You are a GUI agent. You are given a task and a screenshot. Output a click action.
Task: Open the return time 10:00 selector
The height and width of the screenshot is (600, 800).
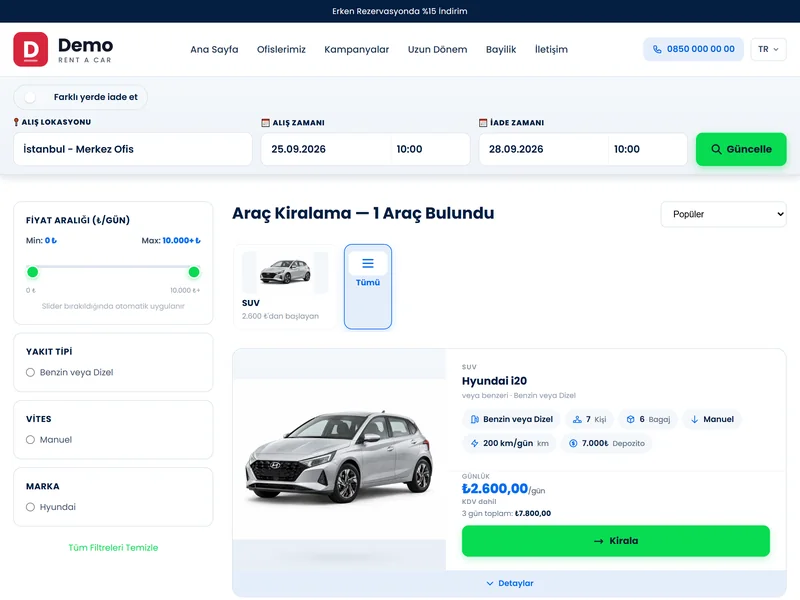pyautogui.click(x=647, y=149)
